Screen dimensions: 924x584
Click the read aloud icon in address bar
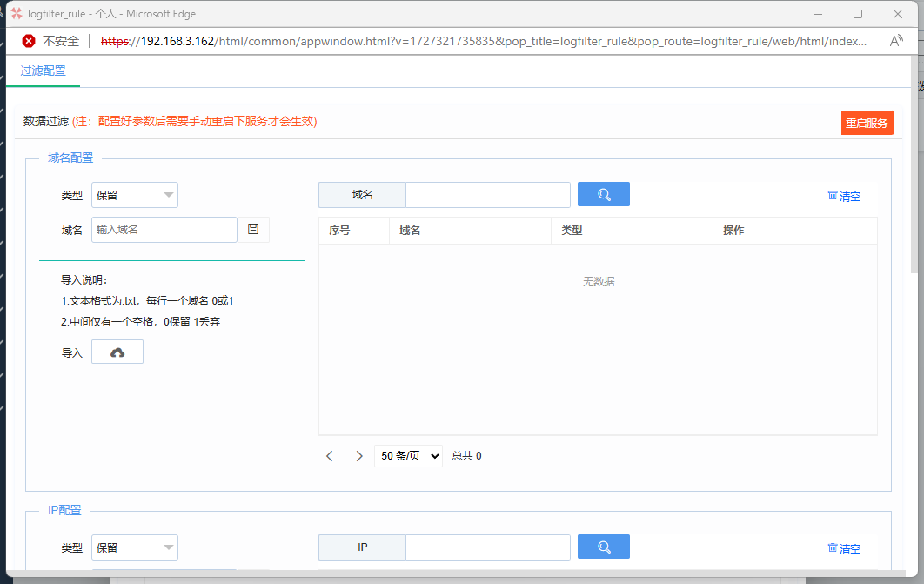(896, 41)
